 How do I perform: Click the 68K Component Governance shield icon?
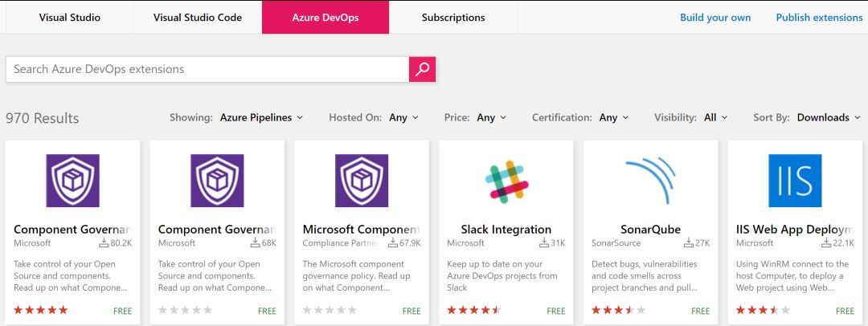tap(217, 181)
